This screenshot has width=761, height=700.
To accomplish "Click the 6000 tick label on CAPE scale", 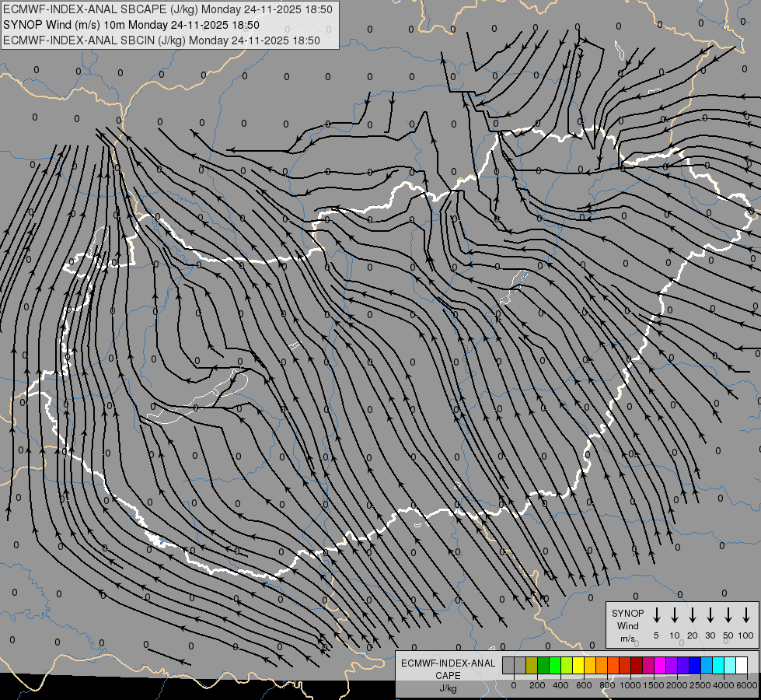I will click(x=747, y=685).
